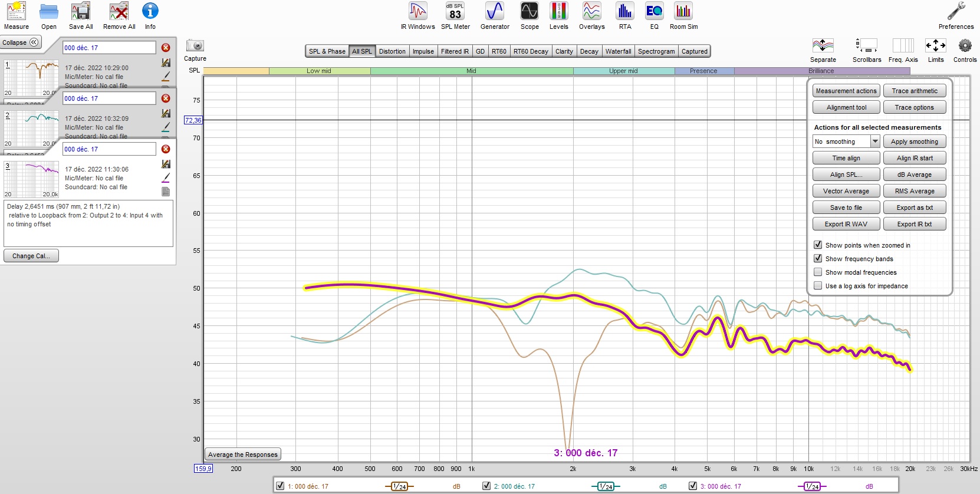Open the SPL Meter
The width and height of the screenshot is (980, 494).
(x=455, y=16)
